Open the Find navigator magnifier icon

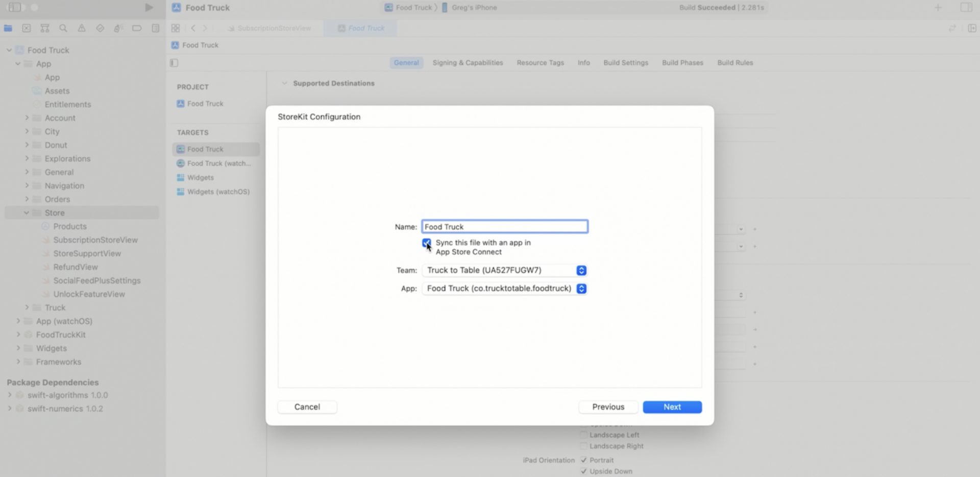pos(63,28)
